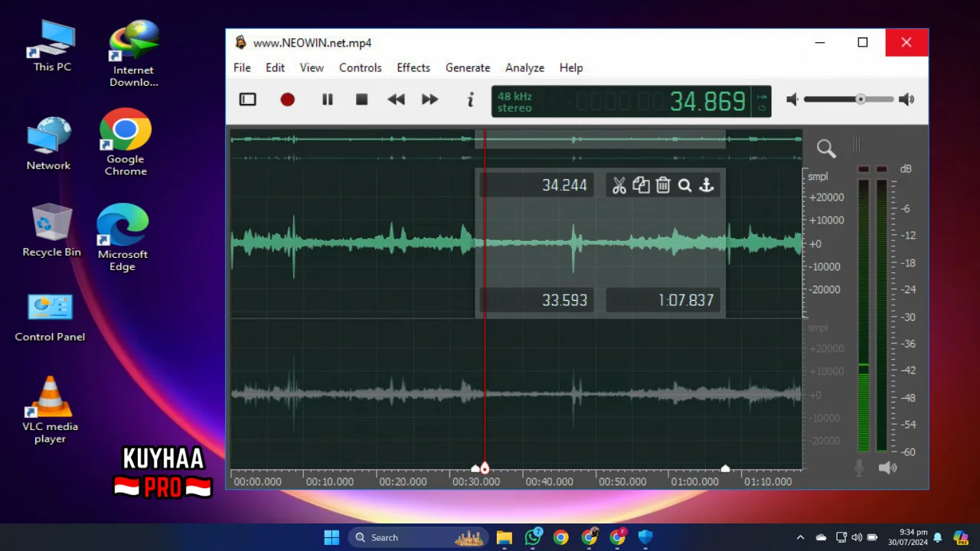Open the Edit menu
The height and width of the screenshot is (551, 980).
tap(275, 67)
